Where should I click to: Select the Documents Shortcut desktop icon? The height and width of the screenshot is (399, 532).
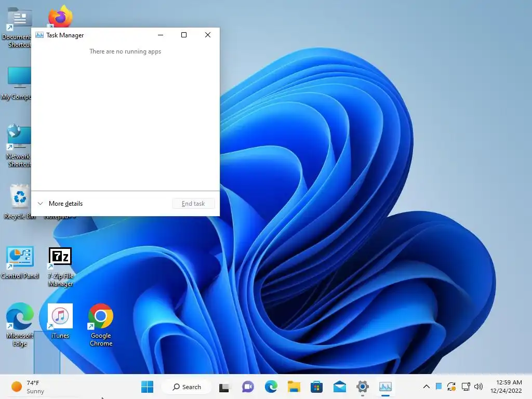[17, 27]
